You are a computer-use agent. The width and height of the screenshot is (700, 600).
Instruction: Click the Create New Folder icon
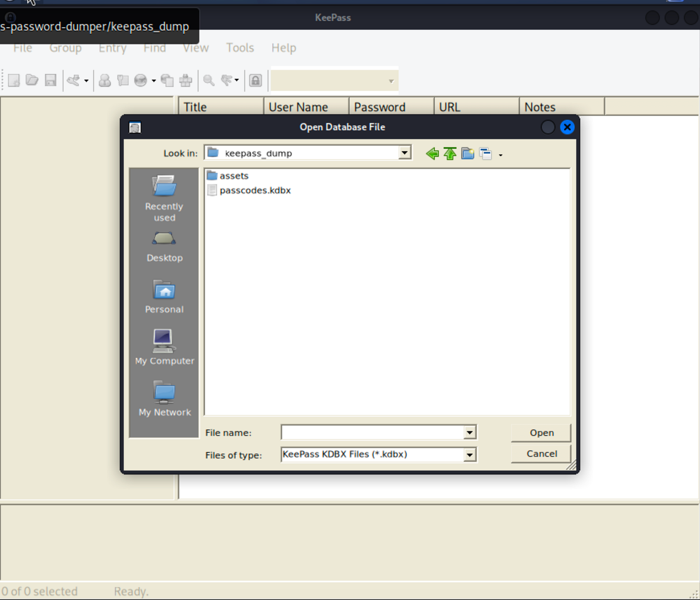pyautogui.click(x=468, y=154)
